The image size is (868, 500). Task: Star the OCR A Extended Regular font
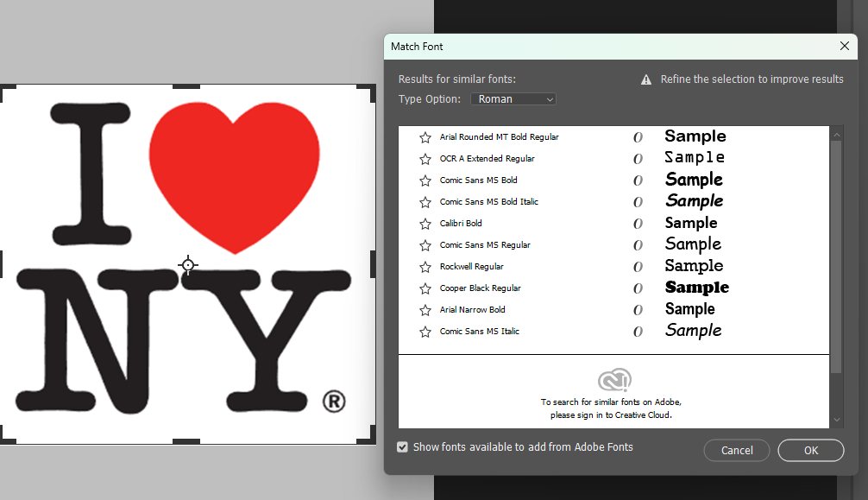click(x=425, y=159)
